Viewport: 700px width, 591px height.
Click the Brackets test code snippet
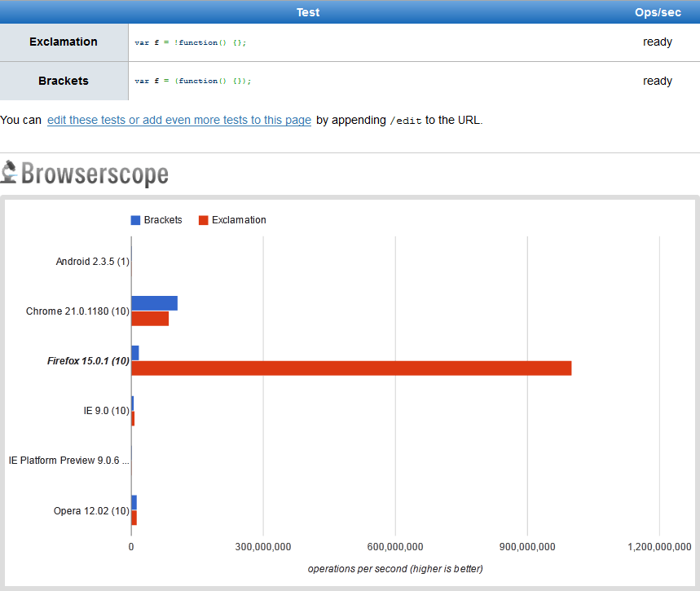[x=193, y=81]
